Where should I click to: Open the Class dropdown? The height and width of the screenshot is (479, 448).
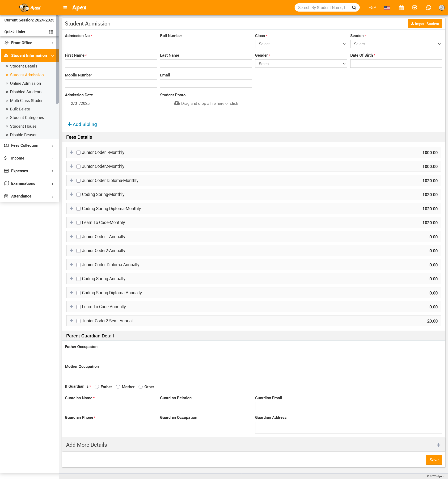coord(301,44)
